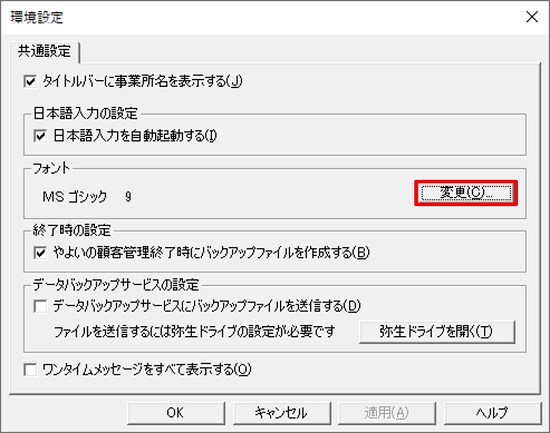Image resolution: width=550 pixels, height=433 pixels.
Task: Enable データバックアップサービスにバックアップファイルを送信する checkbox
Action: coord(40,306)
